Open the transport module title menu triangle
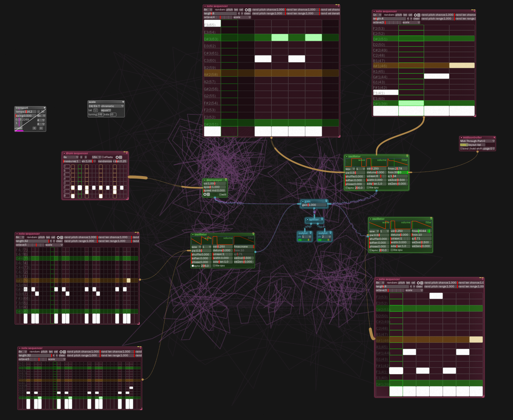The height and width of the screenshot is (420, 513). pyautogui.click(x=44, y=108)
